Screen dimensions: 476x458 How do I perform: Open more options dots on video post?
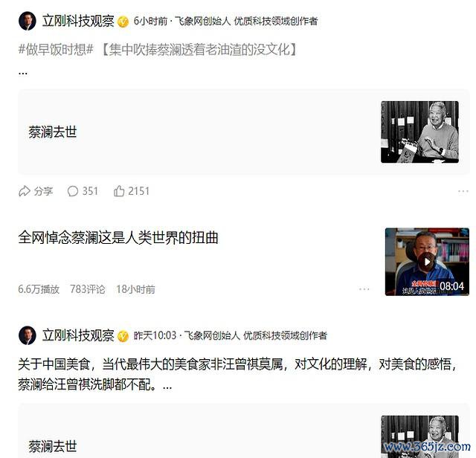coord(364,289)
